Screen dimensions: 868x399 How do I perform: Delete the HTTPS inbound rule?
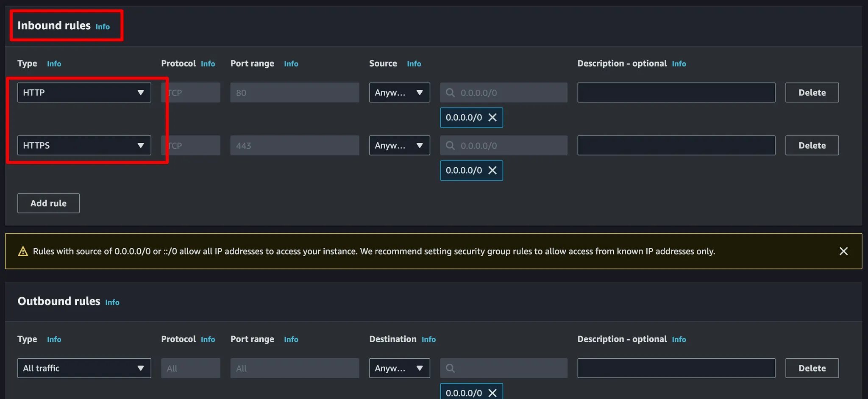coord(812,146)
